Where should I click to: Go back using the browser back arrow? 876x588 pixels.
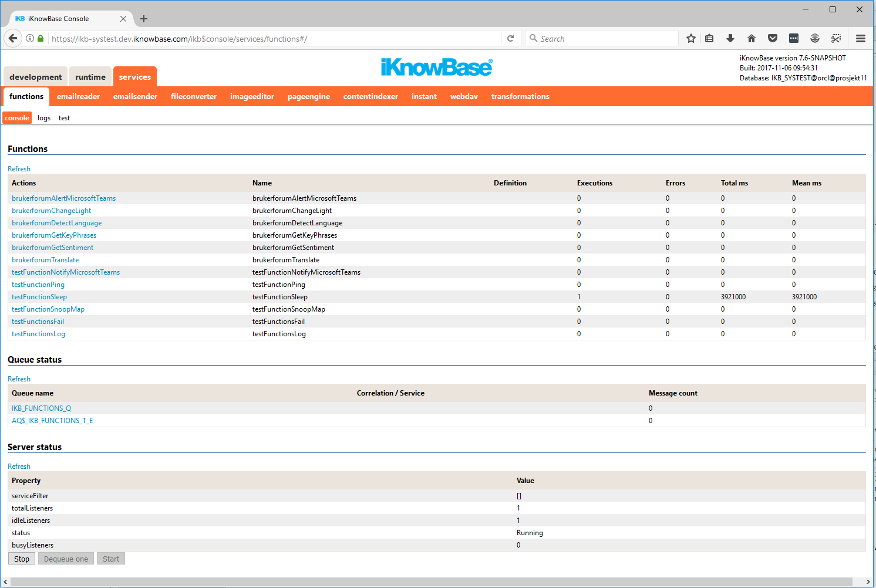coord(13,38)
